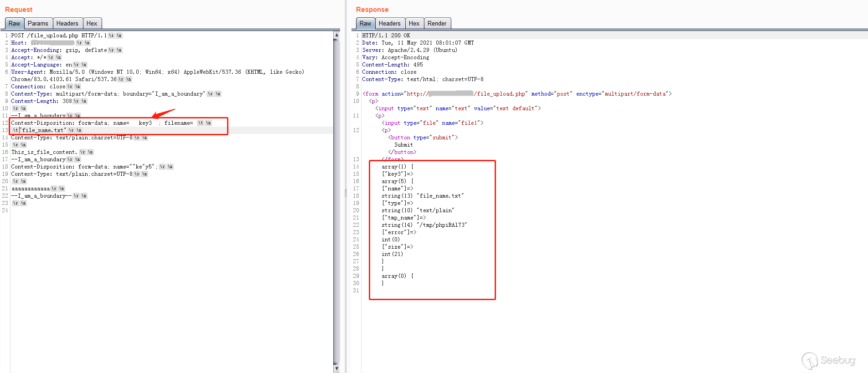Switch to the response Headers tab
Viewport: 868px width, 373px height.
point(389,23)
